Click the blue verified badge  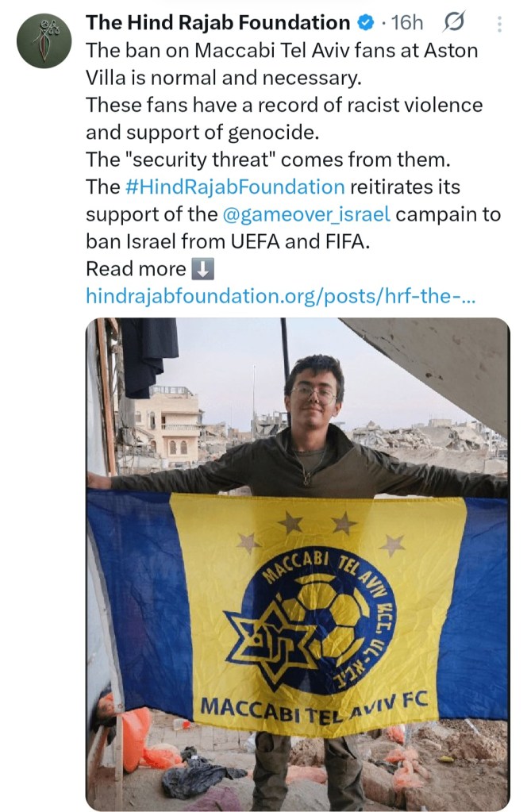pyautogui.click(x=365, y=23)
